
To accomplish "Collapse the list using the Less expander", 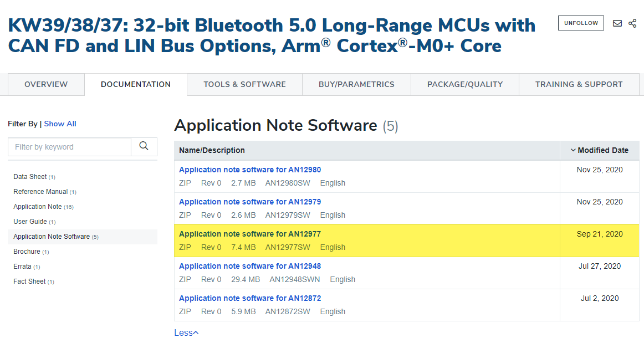I will (186, 332).
